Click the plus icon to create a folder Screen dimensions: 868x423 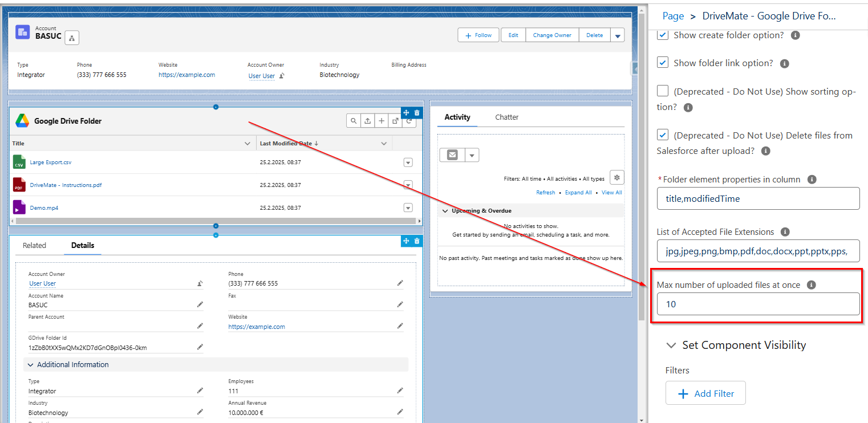382,121
